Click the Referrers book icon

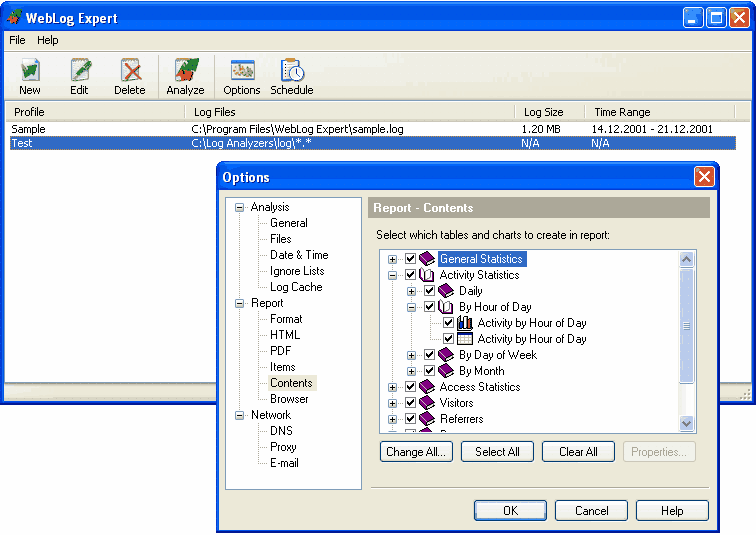click(427, 418)
